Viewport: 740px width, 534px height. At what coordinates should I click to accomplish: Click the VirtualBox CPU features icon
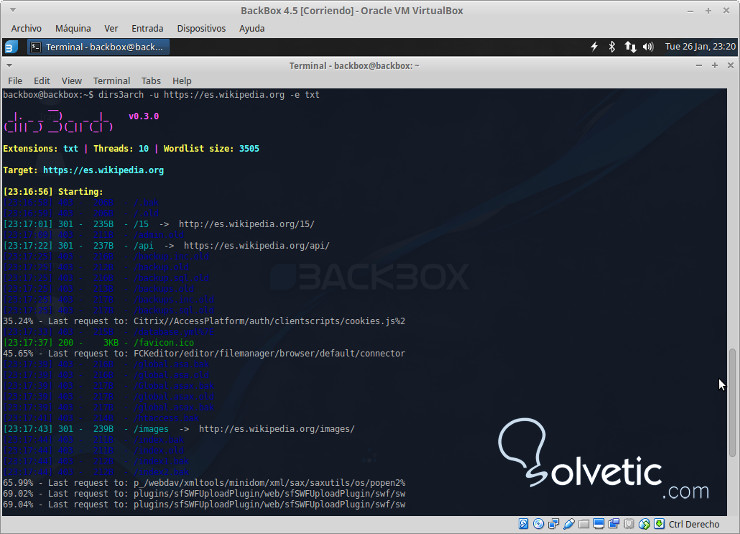tap(629, 524)
